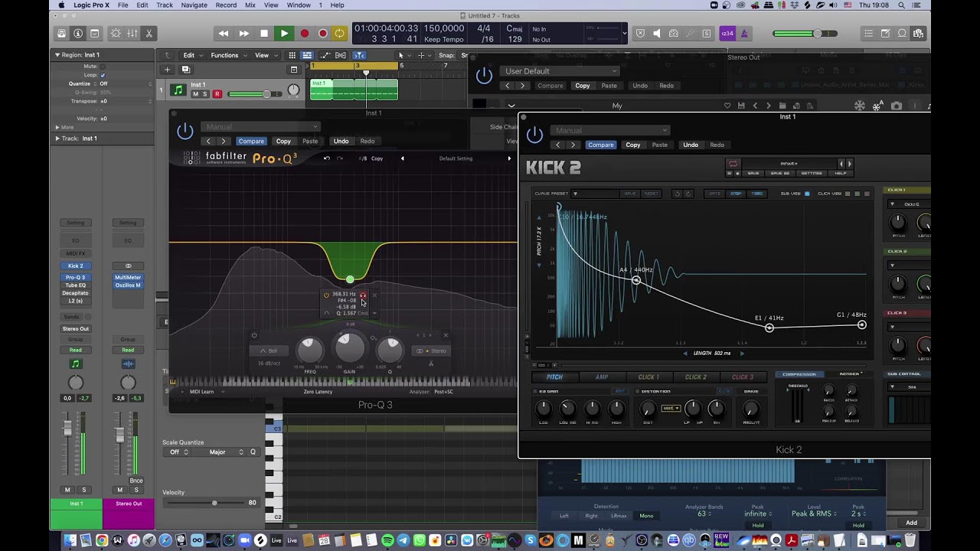The width and height of the screenshot is (980, 551).
Task: Expand the Track: Inst 1 disclosure triangle
Action: [x=57, y=139]
